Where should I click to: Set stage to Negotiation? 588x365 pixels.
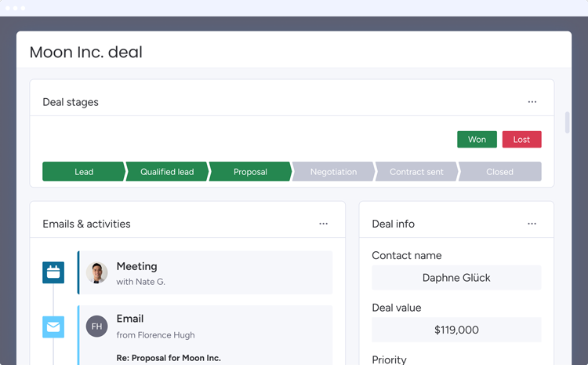tap(333, 172)
